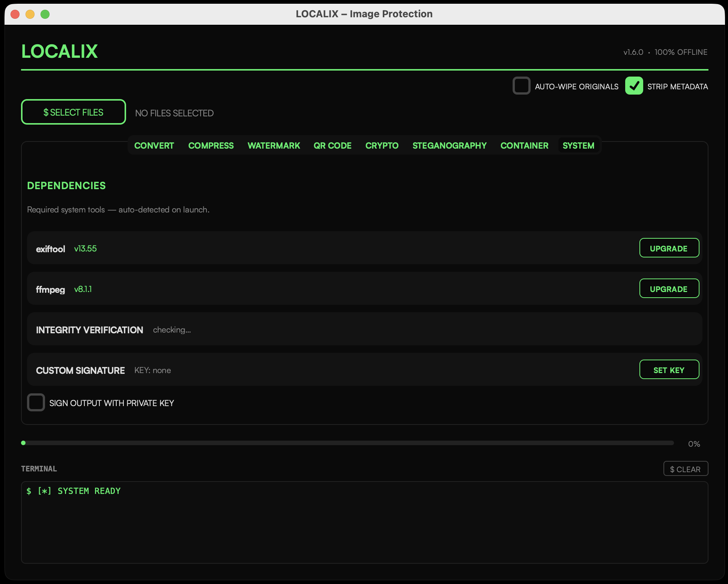728x584 pixels.
Task: Toggle Sign Output With Private Key
Action: pyautogui.click(x=36, y=402)
